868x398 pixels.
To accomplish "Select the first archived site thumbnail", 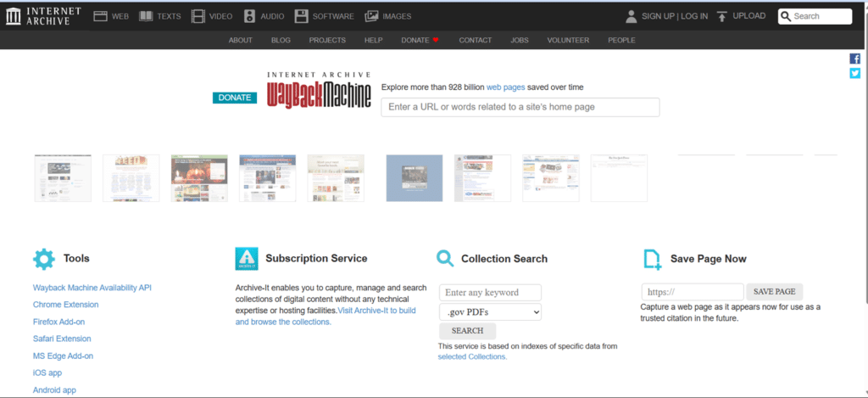I will click(63, 178).
